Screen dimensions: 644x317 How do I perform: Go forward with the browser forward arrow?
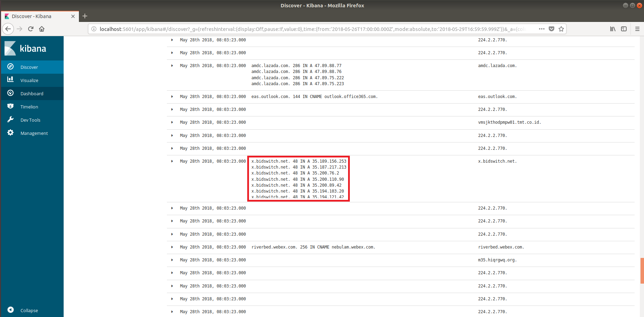pos(19,29)
